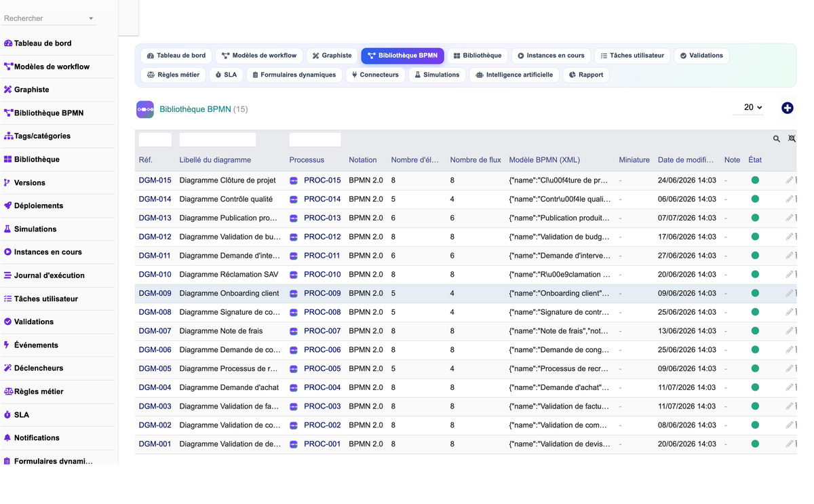Open Notifications sidebar item
814x504 pixels.
pyautogui.click(x=31, y=438)
